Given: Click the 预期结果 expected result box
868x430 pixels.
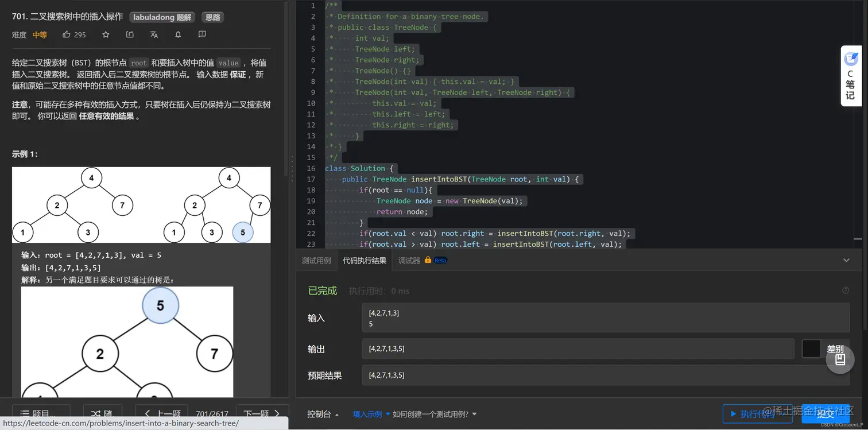Looking at the screenshot, I should tap(606, 375).
